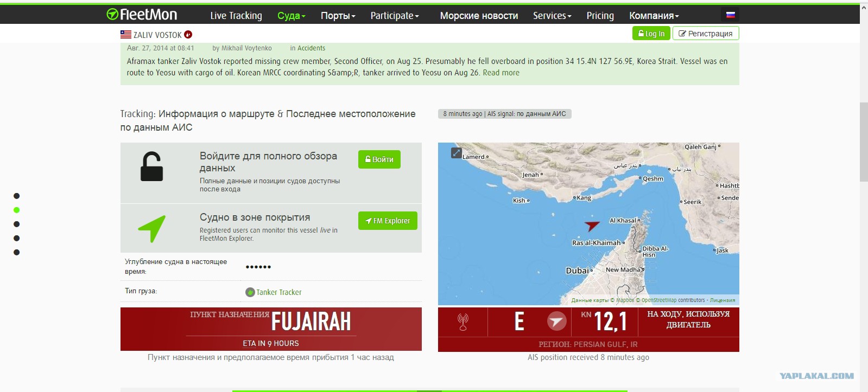Click the Kish label on the map
868x392 pixels.
point(519,201)
